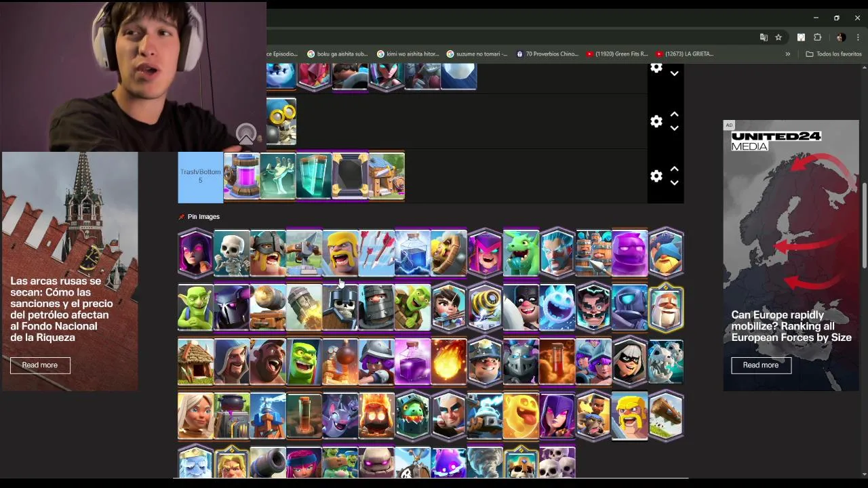Select the Elixir Golem card
Image resolution: width=868 pixels, height=488 pixels.
pos(629,253)
